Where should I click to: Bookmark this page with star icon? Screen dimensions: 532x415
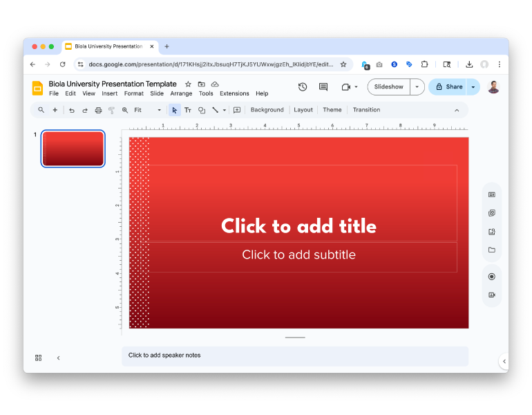pyautogui.click(x=343, y=64)
